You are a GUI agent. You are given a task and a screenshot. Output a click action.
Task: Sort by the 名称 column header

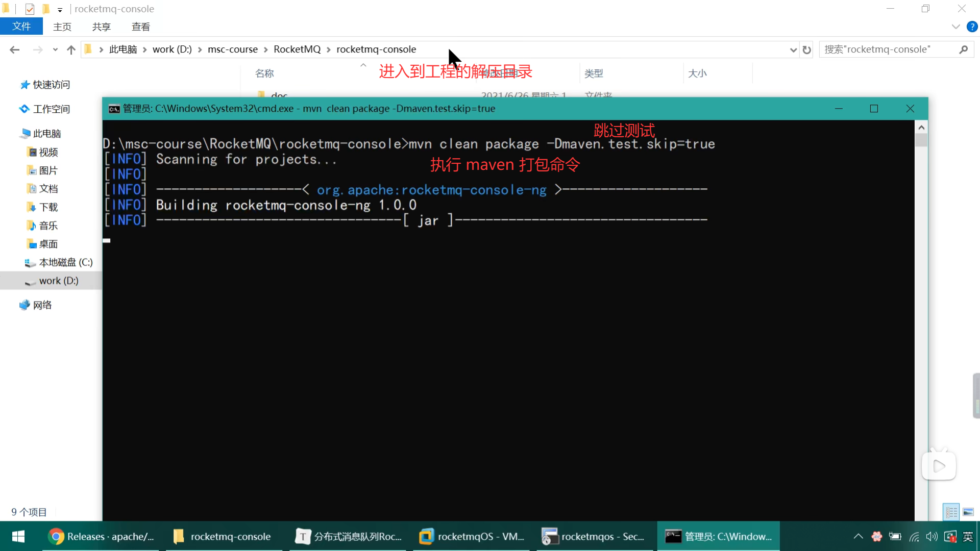click(x=264, y=73)
